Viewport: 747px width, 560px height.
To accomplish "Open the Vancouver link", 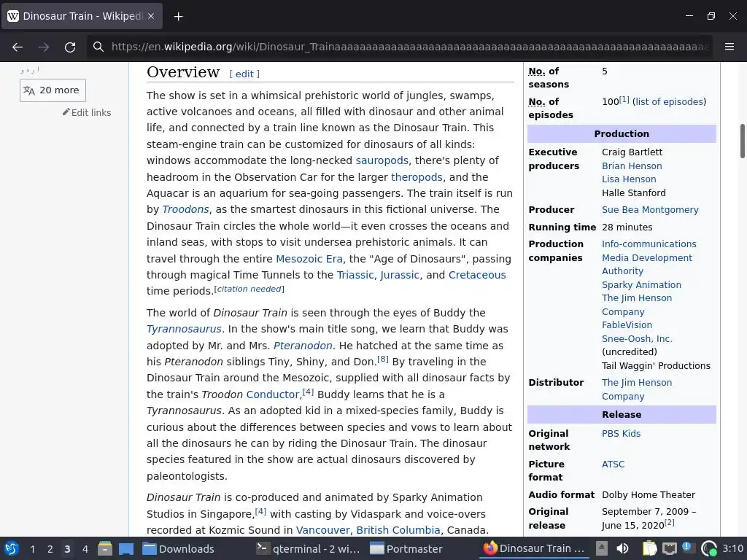I will [x=323, y=530].
